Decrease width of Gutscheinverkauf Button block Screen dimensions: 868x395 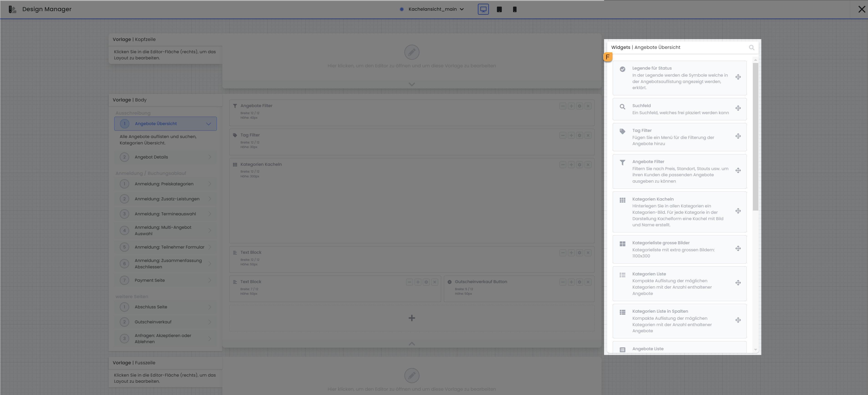point(563,282)
